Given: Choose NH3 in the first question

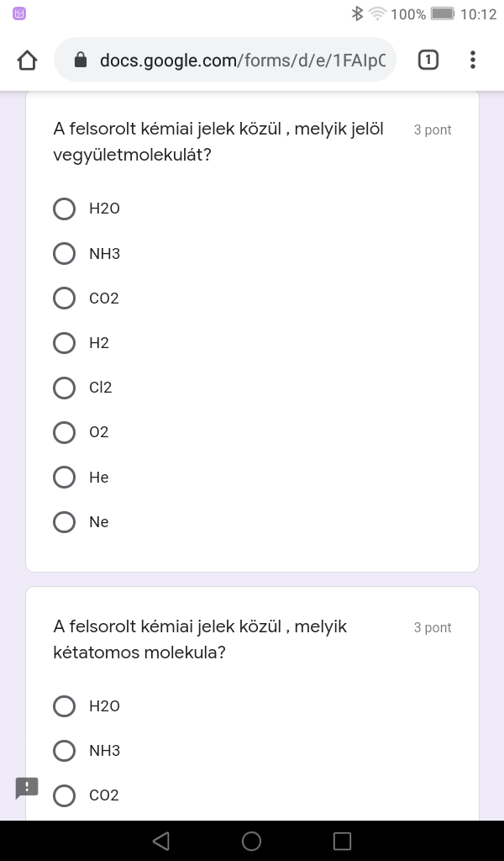Looking at the screenshot, I should [x=65, y=253].
